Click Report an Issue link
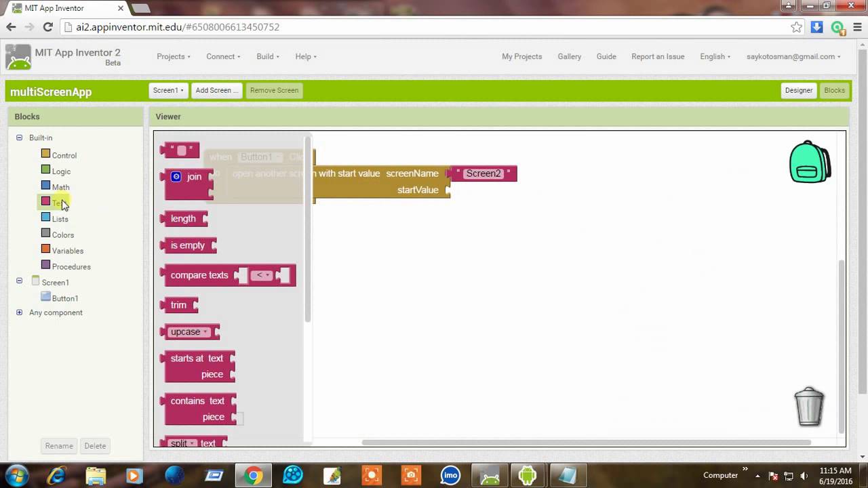 tap(658, 56)
